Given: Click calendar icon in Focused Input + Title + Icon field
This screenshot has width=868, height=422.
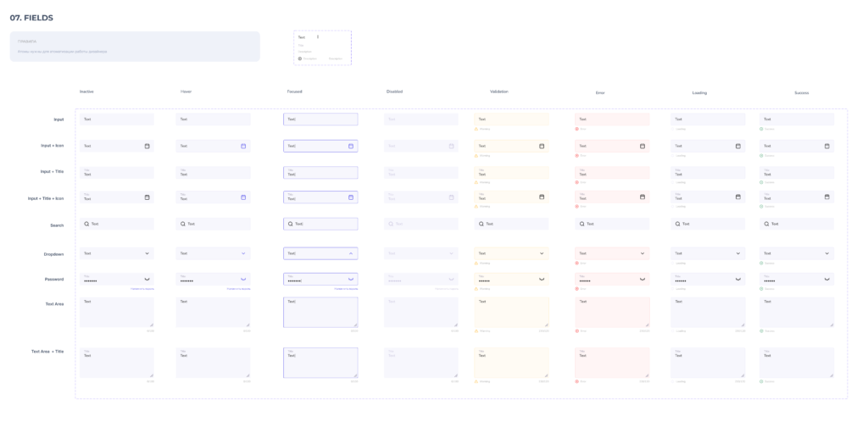Looking at the screenshot, I should [x=351, y=197].
